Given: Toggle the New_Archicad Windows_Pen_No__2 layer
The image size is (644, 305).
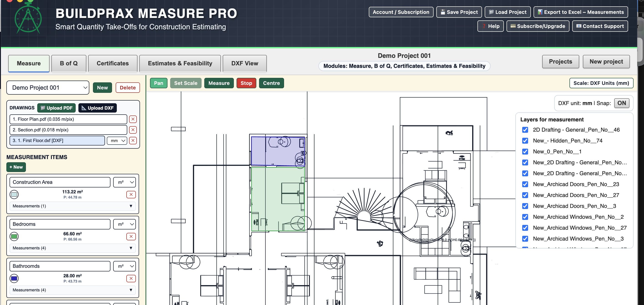Looking at the screenshot, I should (525, 217).
